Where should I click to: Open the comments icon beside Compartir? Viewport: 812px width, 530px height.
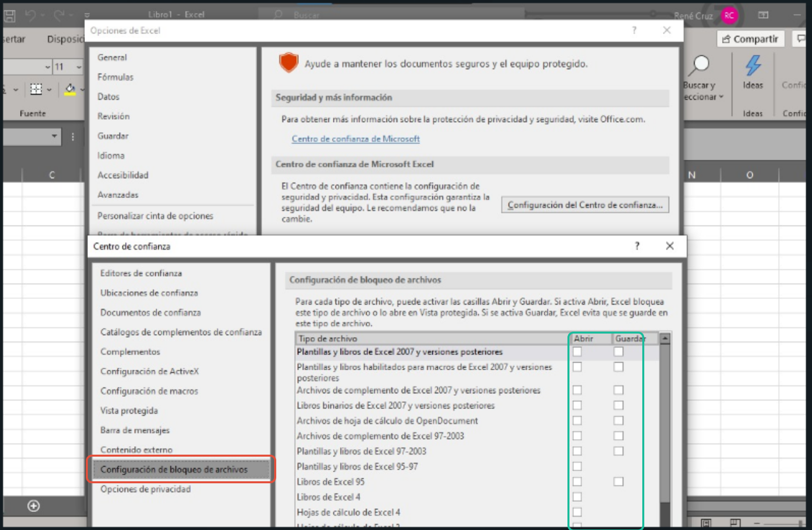point(801,39)
